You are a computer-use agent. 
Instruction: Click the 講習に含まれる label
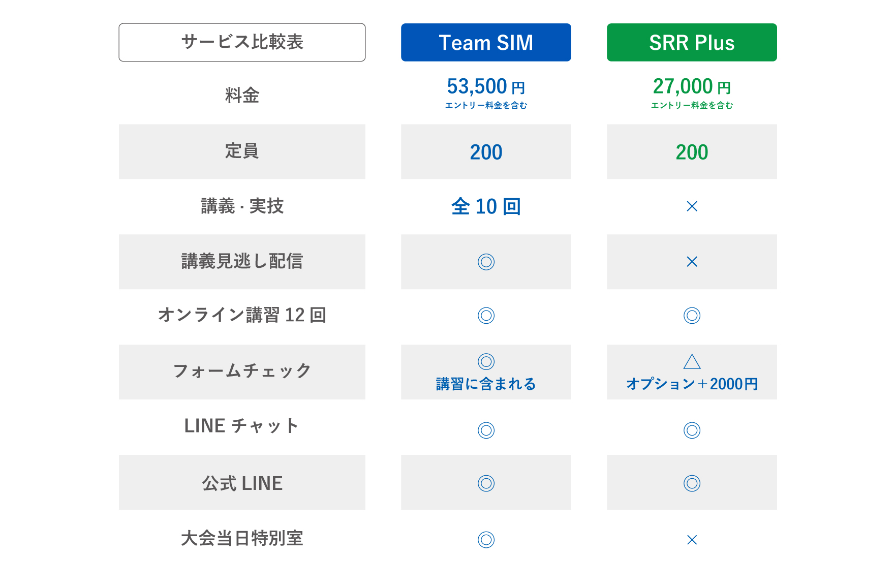486,384
